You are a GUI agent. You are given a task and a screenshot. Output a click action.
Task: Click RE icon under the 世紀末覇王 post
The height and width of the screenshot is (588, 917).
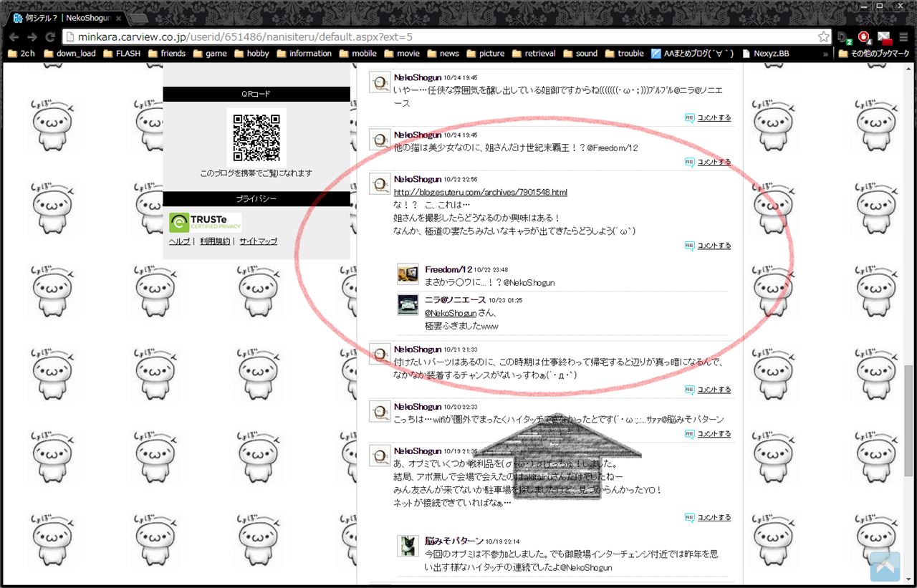click(x=689, y=162)
